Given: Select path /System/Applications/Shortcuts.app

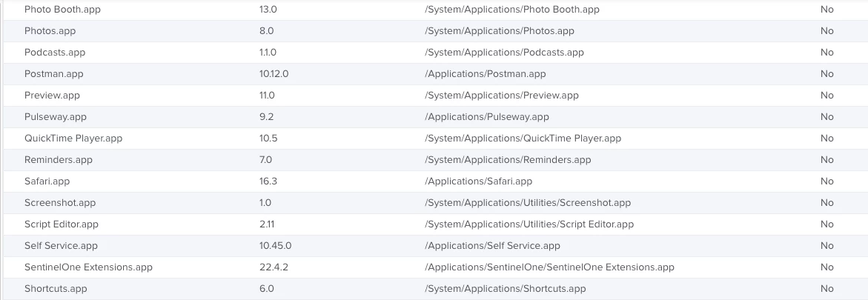Looking at the screenshot, I should tap(505, 289).
